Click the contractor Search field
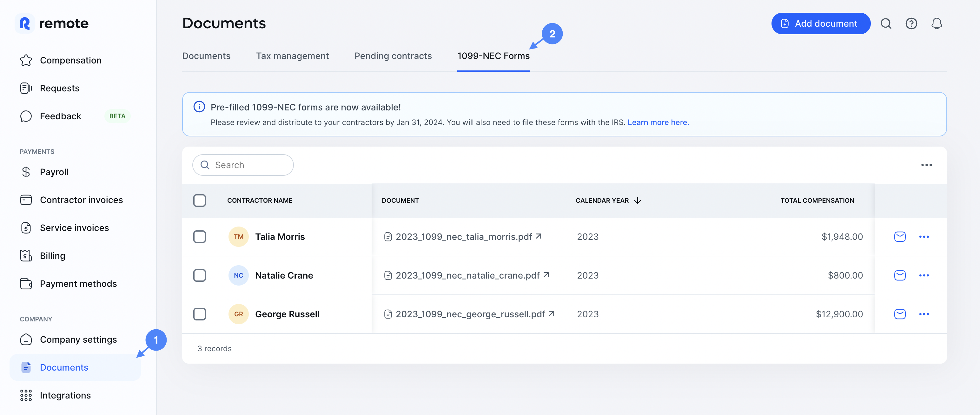980x415 pixels. 243,165
